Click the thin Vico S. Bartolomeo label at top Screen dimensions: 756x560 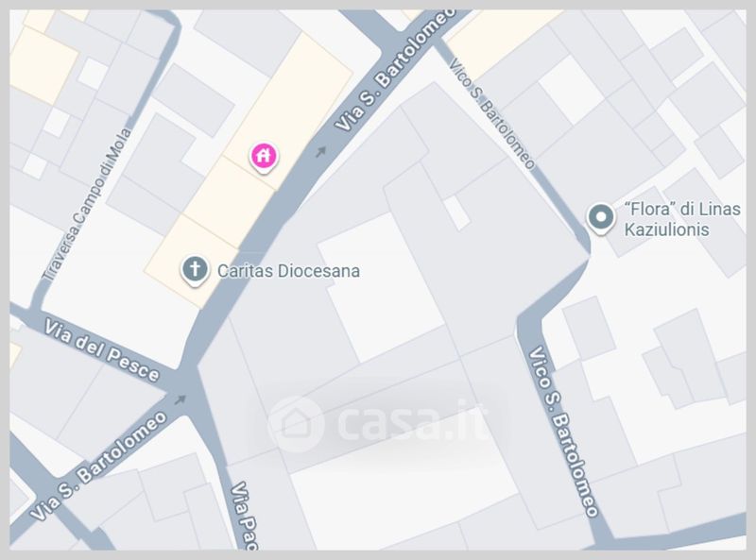[491, 114]
